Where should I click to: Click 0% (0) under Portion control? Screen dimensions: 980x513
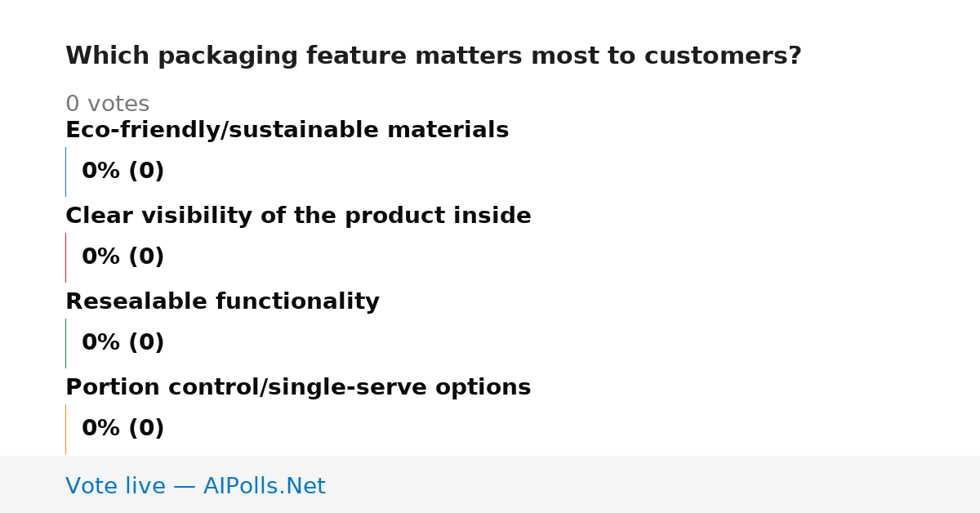(x=122, y=429)
